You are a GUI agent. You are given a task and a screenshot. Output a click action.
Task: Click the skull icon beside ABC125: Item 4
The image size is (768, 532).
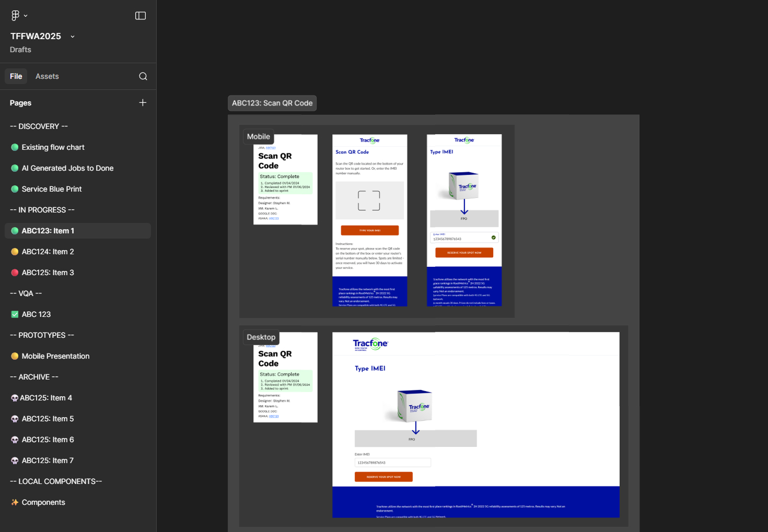14,397
